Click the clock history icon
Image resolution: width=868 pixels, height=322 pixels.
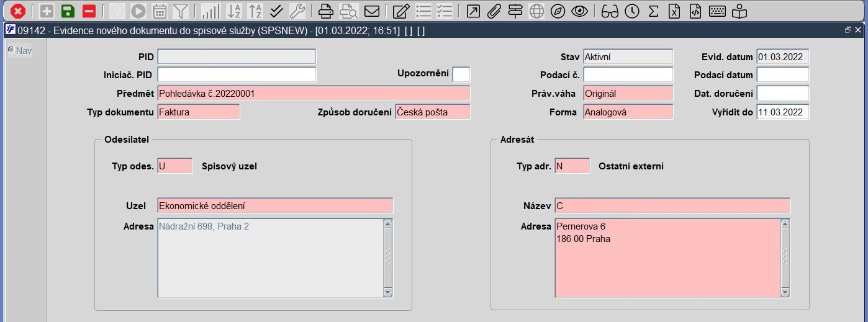pos(631,11)
